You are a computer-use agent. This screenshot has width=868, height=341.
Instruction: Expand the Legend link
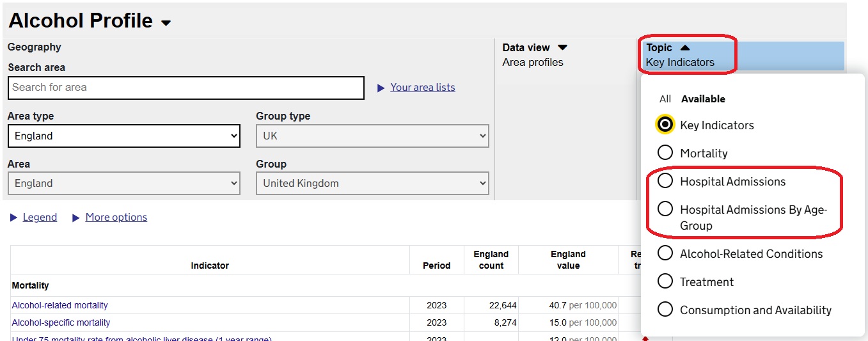[x=40, y=218]
